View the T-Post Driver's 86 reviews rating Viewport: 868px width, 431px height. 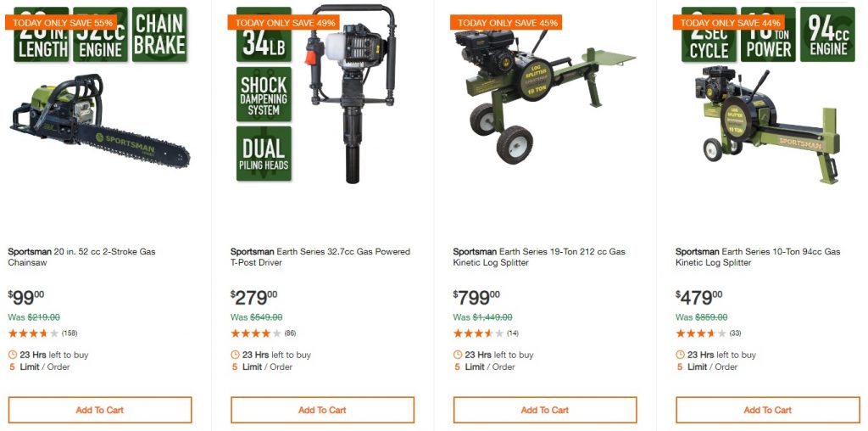[x=264, y=333]
